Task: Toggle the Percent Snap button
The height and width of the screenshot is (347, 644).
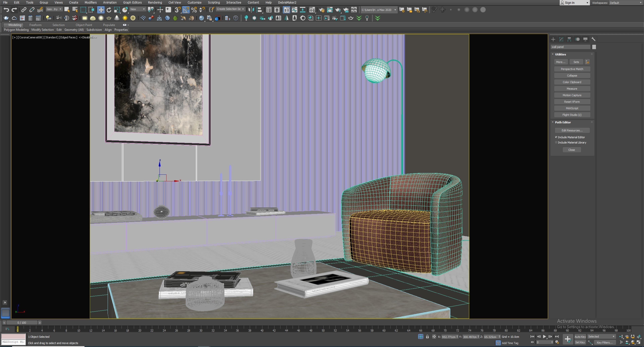Action: pos(194,10)
